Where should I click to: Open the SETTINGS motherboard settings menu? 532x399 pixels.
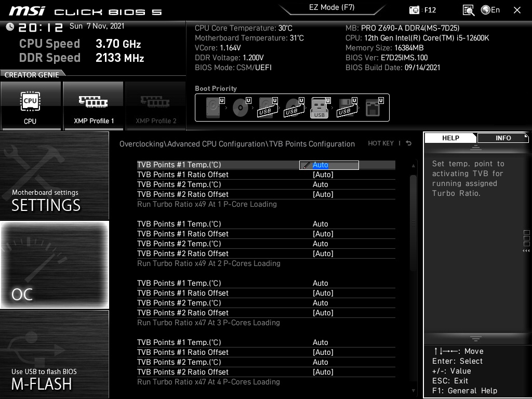[x=54, y=176]
